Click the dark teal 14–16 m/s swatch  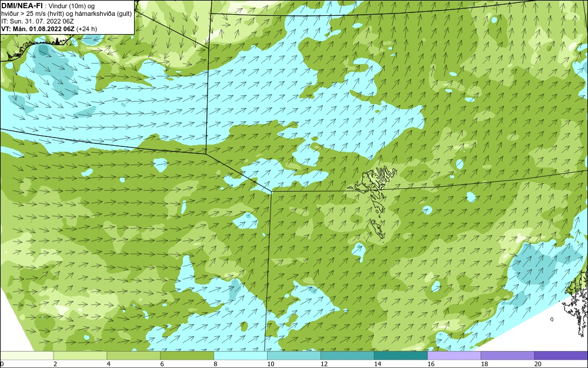click(401, 356)
